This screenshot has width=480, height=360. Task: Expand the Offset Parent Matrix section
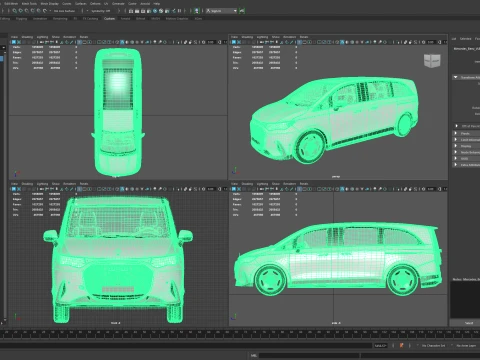pyautogui.click(x=456, y=126)
